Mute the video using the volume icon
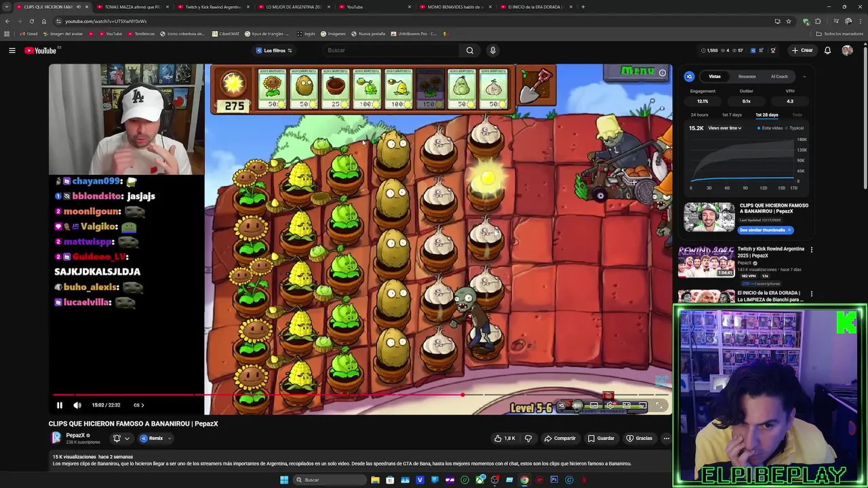The image size is (868, 488). [x=77, y=405]
